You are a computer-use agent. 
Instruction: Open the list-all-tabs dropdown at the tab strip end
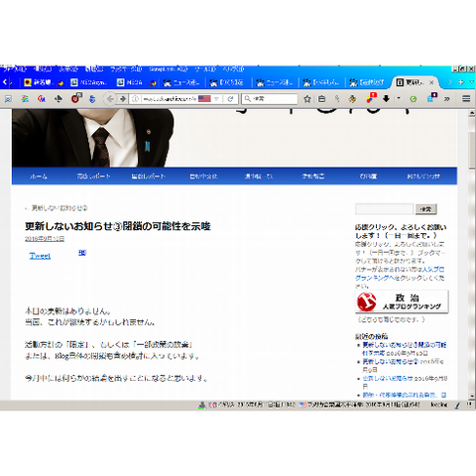coord(472,82)
